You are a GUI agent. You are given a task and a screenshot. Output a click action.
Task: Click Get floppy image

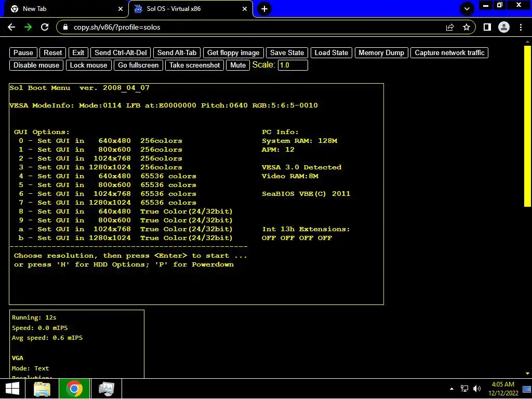click(233, 52)
